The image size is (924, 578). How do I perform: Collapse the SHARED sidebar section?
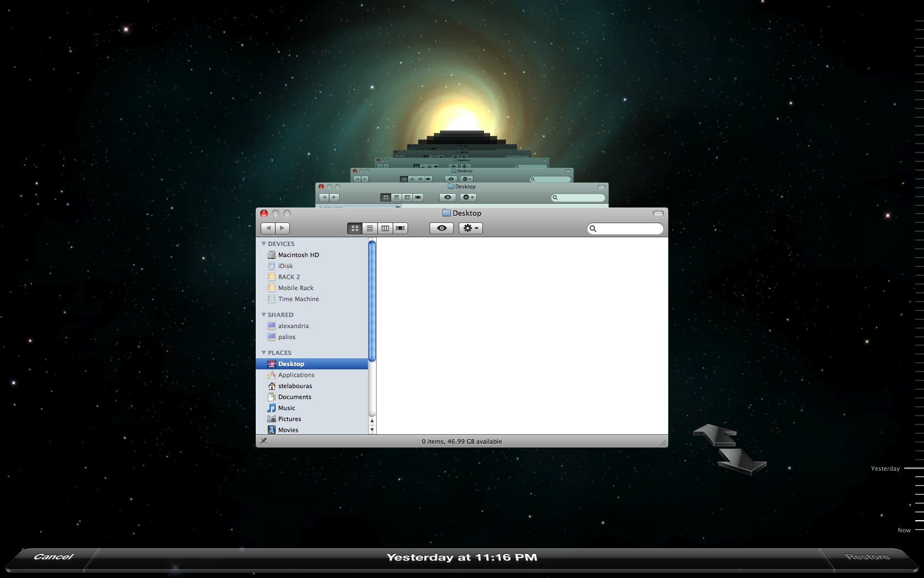point(264,315)
